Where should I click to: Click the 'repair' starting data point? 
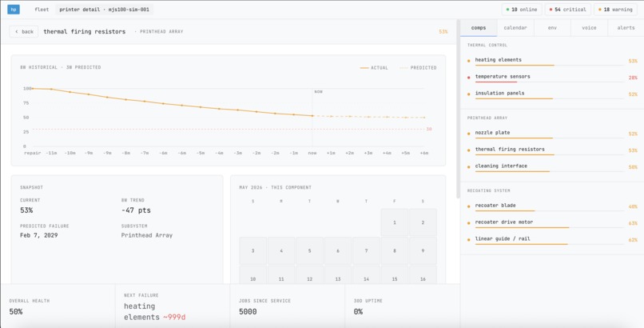point(33,88)
